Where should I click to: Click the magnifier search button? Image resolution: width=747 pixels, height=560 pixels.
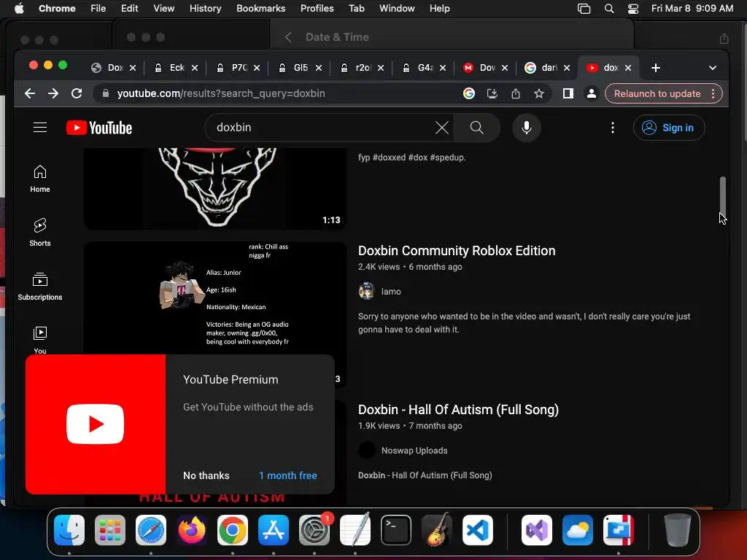(477, 128)
